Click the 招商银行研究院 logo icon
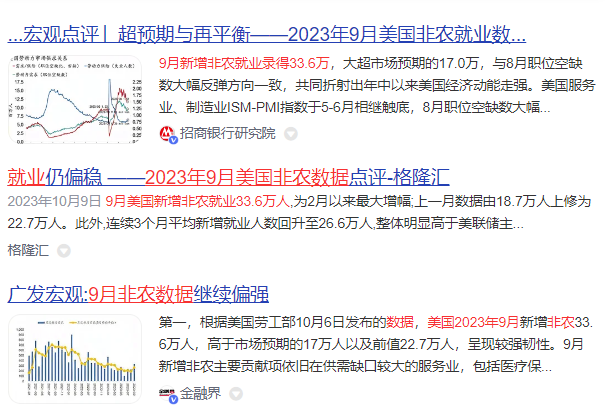Screen dimensions: 615x417 point(168,133)
